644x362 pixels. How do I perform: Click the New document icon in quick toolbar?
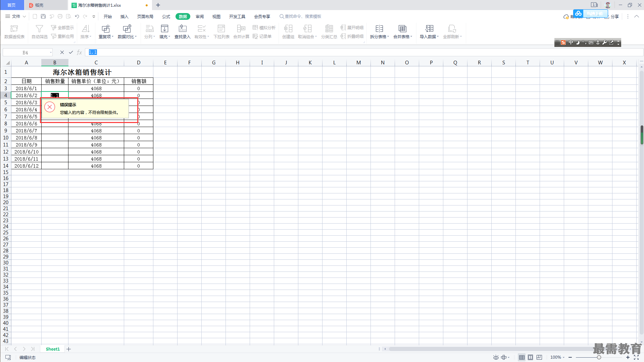35,16
